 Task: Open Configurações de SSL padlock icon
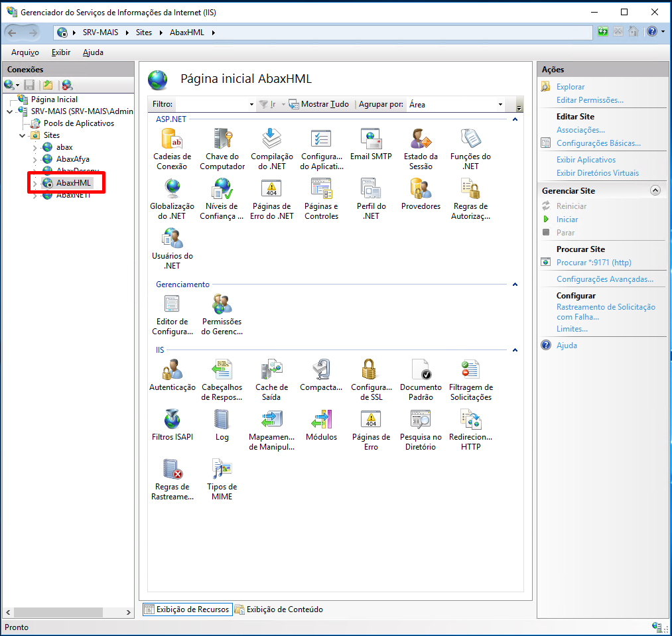(x=371, y=370)
